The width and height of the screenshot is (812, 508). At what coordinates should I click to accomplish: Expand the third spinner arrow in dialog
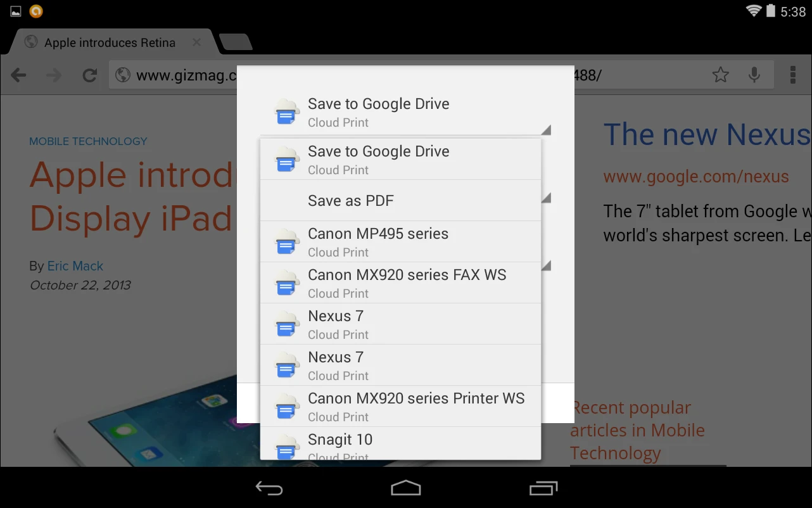[546, 265]
